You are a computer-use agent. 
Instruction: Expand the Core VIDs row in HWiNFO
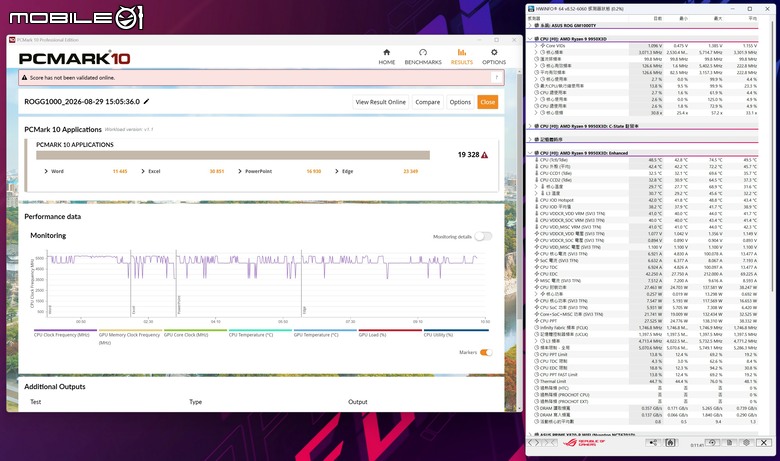(536, 46)
